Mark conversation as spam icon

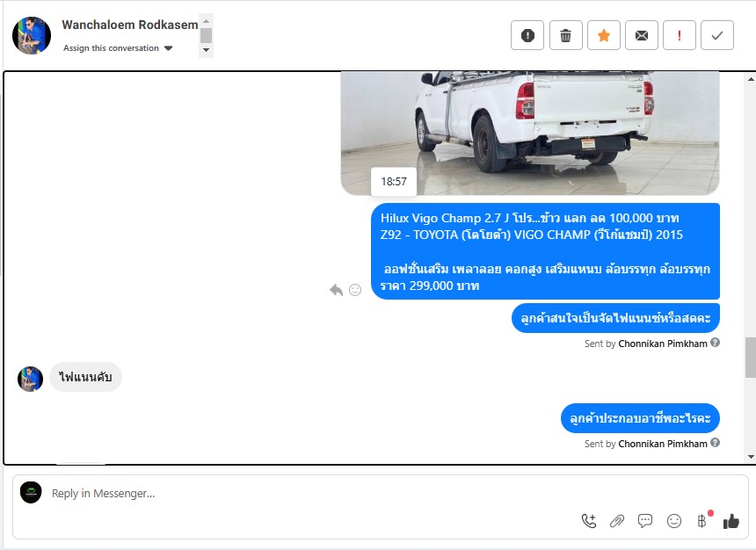(527, 35)
